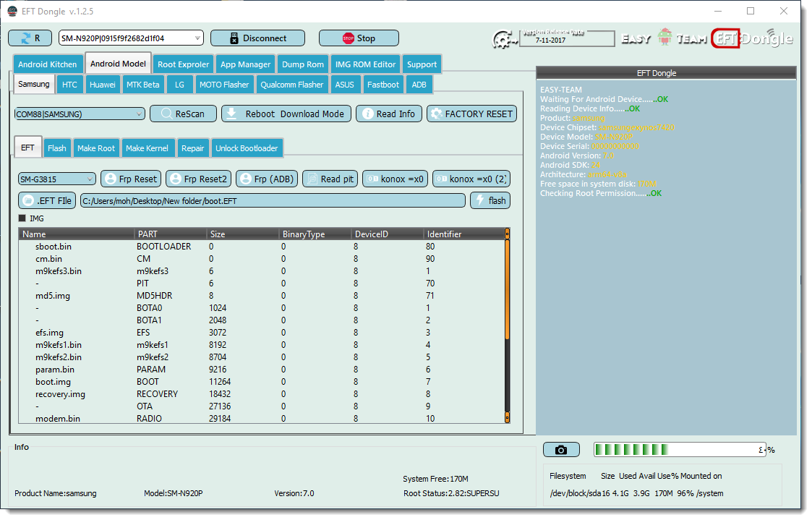
Task: Open the Make Root sub-tab
Action: coord(95,149)
